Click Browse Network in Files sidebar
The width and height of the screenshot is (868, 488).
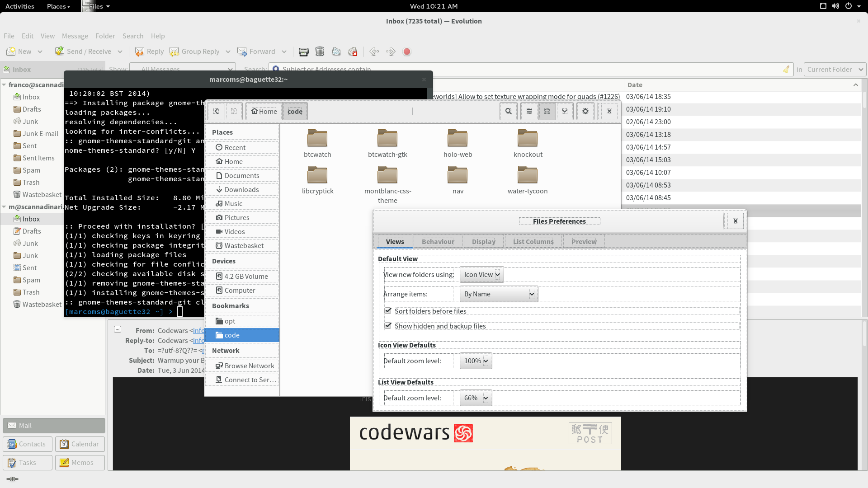241,366
